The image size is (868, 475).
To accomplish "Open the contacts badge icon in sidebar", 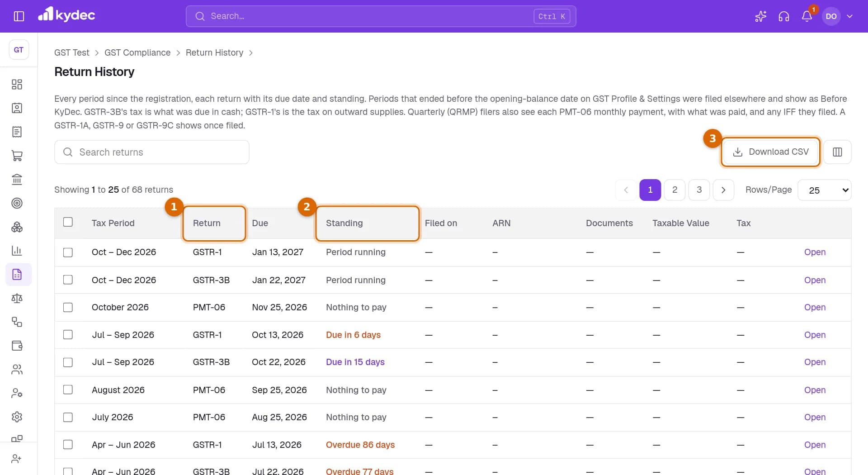I will coord(17,108).
